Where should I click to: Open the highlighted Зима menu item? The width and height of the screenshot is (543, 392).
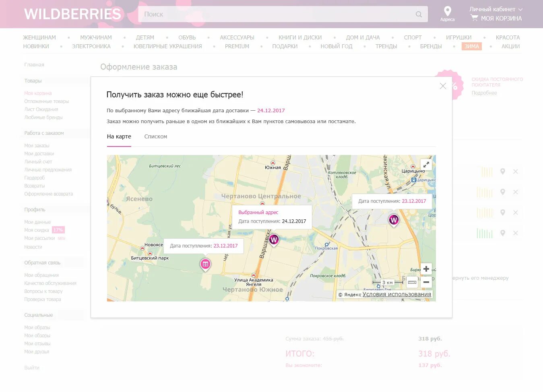click(472, 46)
